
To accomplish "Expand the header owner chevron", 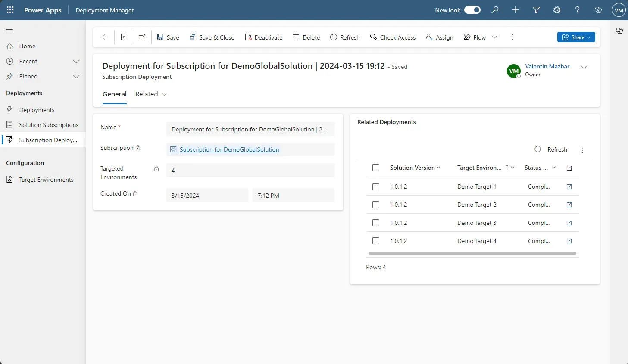I will (584, 67).
